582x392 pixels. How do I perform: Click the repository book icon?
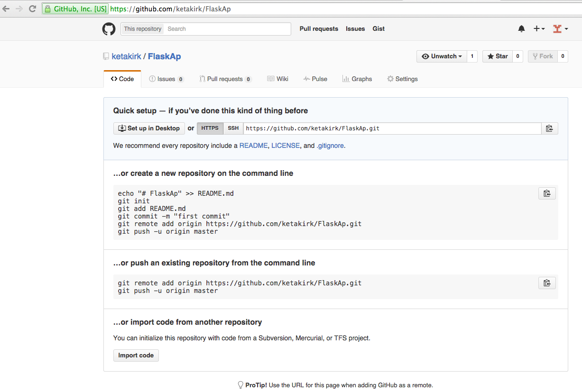point(106,56)
